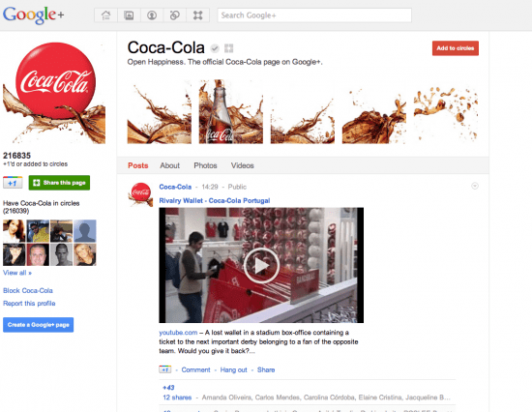Click the Google+ logo
The image size is (532, 412).
(x=33, y=15)
